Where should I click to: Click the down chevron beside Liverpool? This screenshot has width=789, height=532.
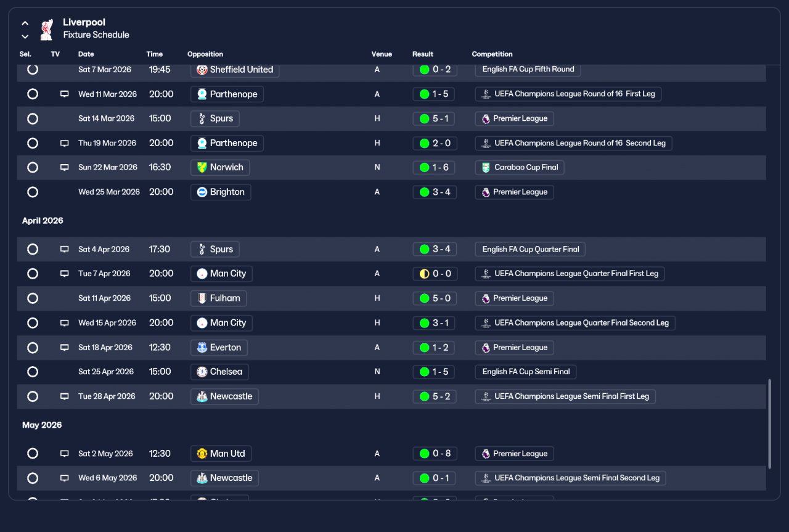[25, 36]
